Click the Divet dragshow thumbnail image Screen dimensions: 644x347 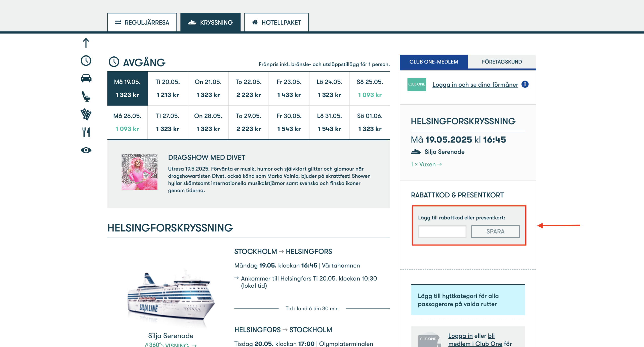tap(139, 172)
